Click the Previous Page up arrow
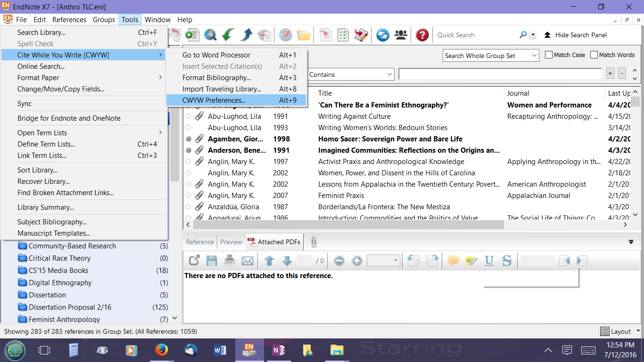This screenshot has width=644, height=362. pyautogui.click(x=269, y=261)
